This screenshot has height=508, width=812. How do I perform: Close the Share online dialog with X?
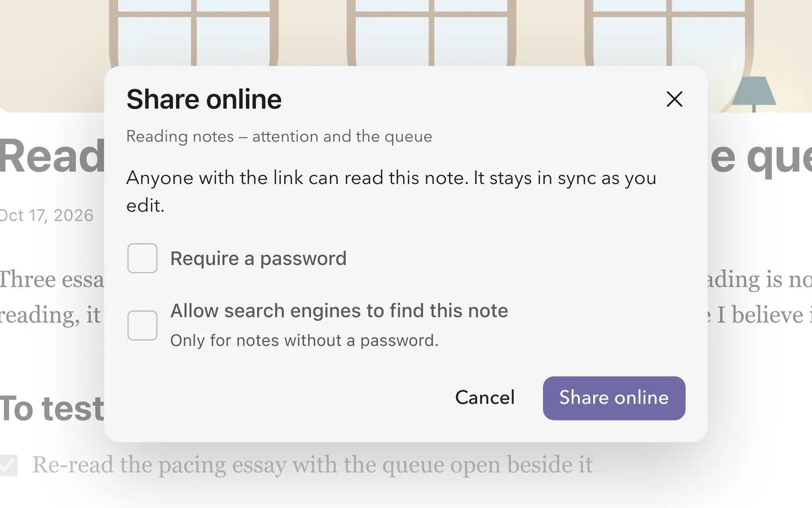(674, 99)
